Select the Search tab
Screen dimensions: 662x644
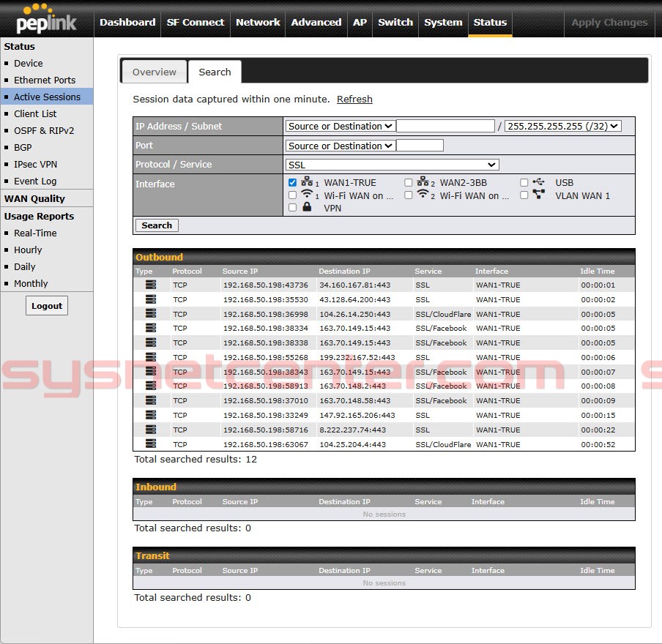215,72
